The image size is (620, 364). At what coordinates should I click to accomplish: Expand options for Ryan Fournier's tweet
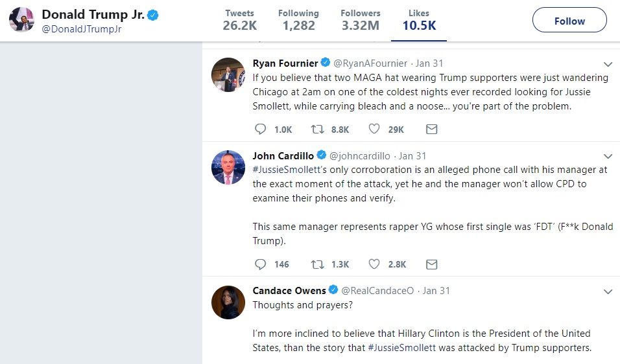pos(608,64)
